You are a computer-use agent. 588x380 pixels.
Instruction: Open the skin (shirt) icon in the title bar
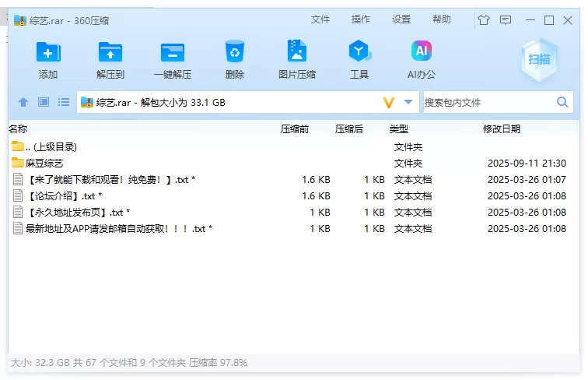pyautogui.click(x=484, y=20)
